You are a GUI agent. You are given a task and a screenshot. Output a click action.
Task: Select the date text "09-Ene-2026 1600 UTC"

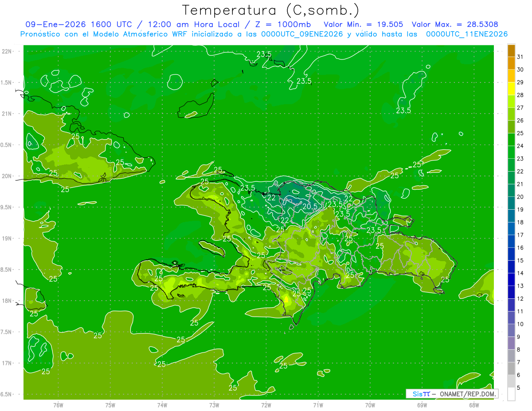(78, 24)
